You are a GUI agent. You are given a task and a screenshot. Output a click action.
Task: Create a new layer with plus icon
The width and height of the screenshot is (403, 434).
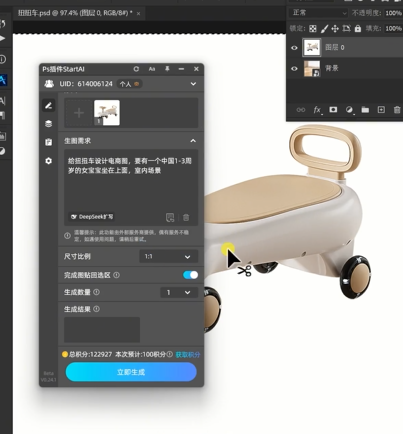click(x=381, y=110)
